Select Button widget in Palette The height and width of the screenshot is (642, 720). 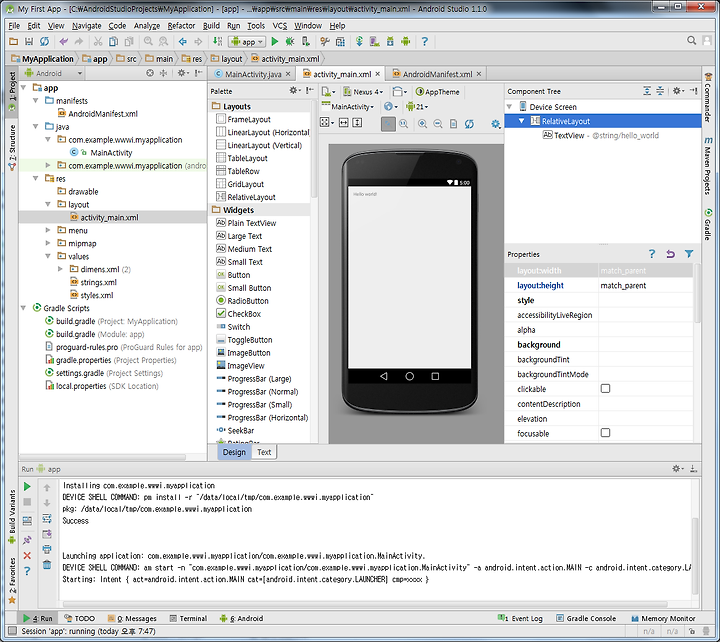point(239,275)
